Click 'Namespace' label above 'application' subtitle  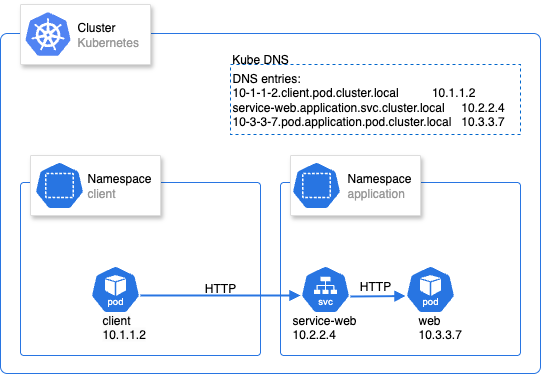pos(379,179)
